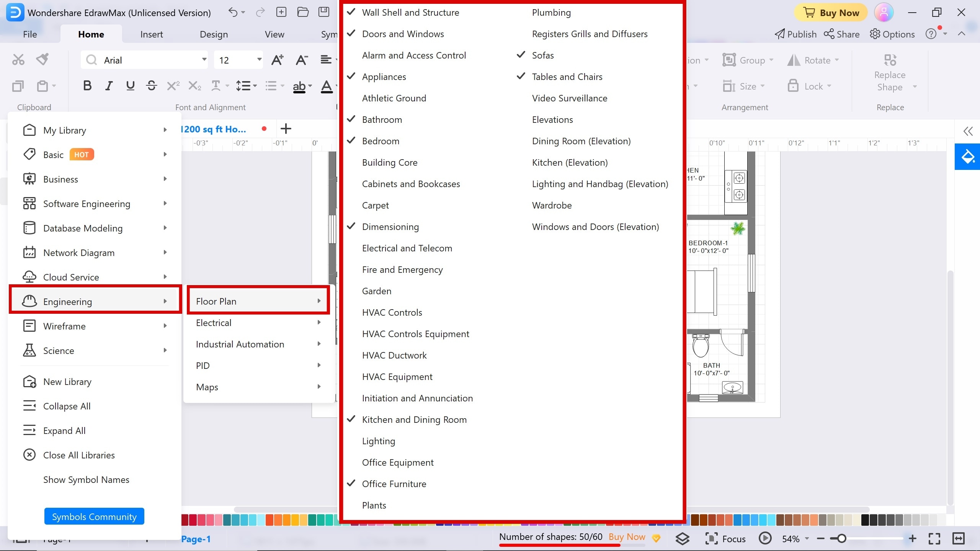Click the Options button
Screen dimensions: 980x551
click(x=892, y=34)
